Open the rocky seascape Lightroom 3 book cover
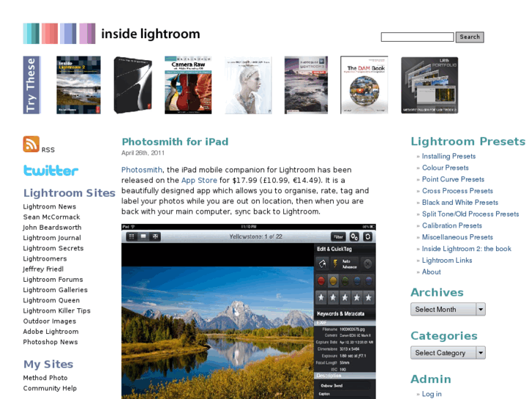The width and height of the screenshot is (532, 399). click(306, 85)
